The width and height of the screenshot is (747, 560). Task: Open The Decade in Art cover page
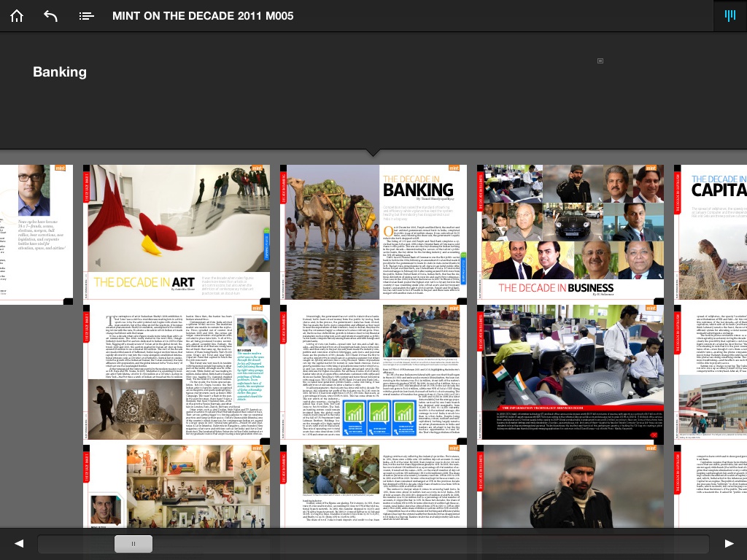[177, 232]
